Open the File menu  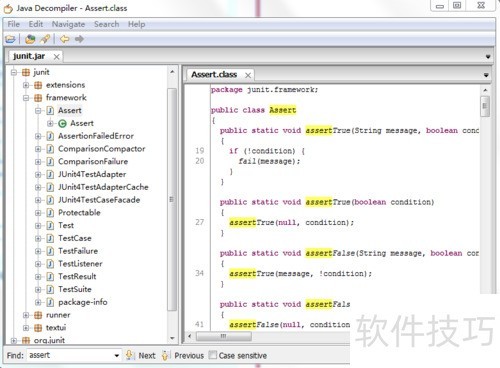click(x=14, y=24)
